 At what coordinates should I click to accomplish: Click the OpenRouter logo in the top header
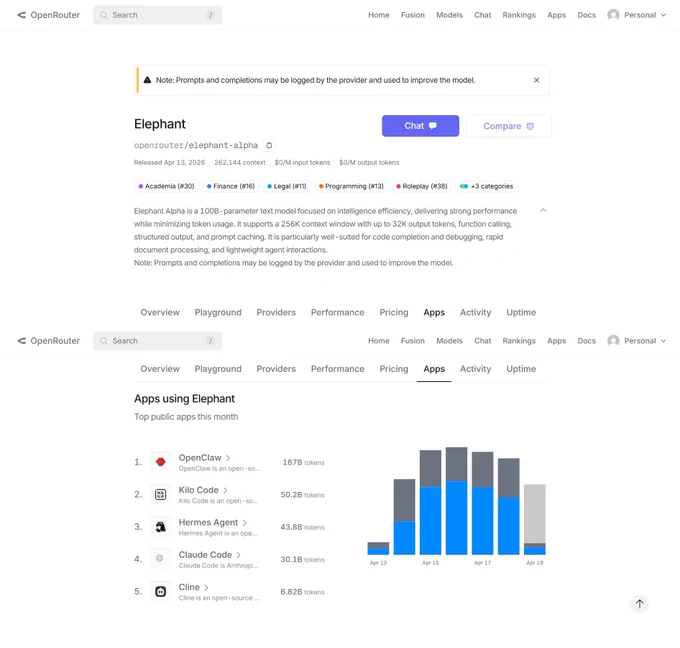pos(48,15)
